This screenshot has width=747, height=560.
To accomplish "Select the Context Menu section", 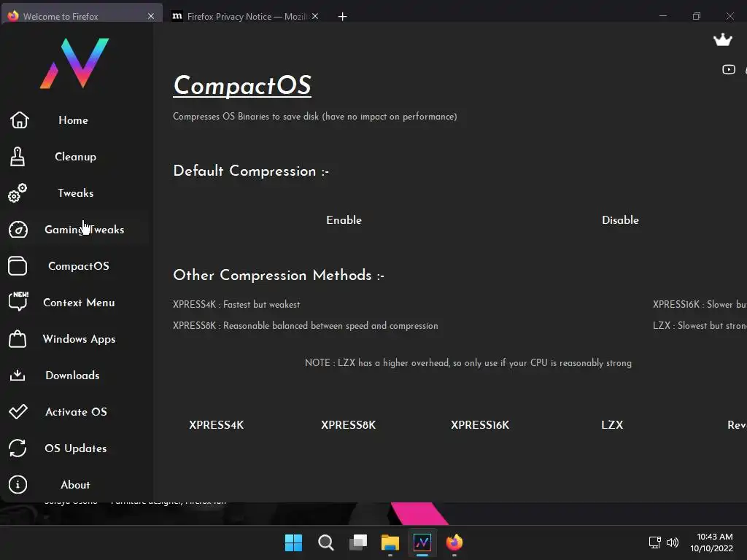I will pos(79,303).
